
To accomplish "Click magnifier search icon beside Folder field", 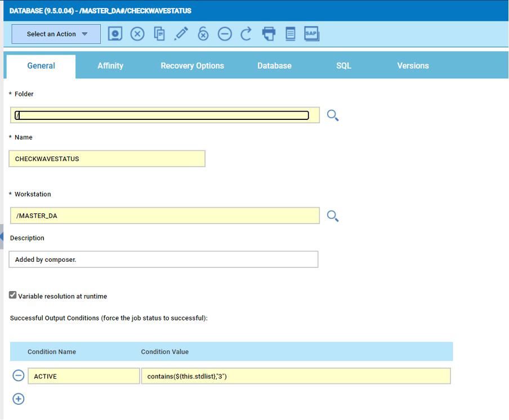I will tap(333, 116).
